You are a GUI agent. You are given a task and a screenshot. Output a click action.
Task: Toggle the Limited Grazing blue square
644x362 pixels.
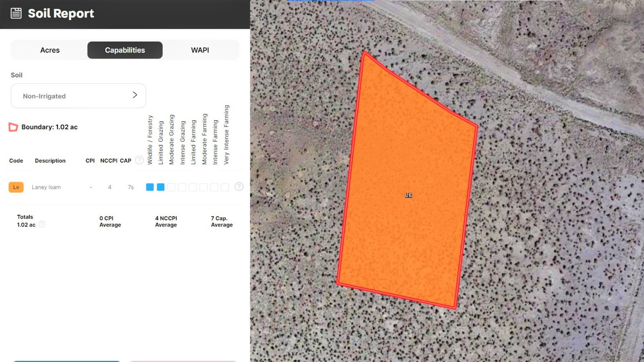point(161,187)
